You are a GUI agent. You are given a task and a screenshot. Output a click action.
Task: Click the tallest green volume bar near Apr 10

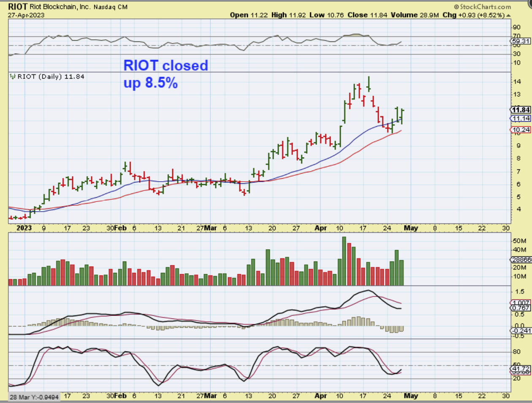[344, 261]
